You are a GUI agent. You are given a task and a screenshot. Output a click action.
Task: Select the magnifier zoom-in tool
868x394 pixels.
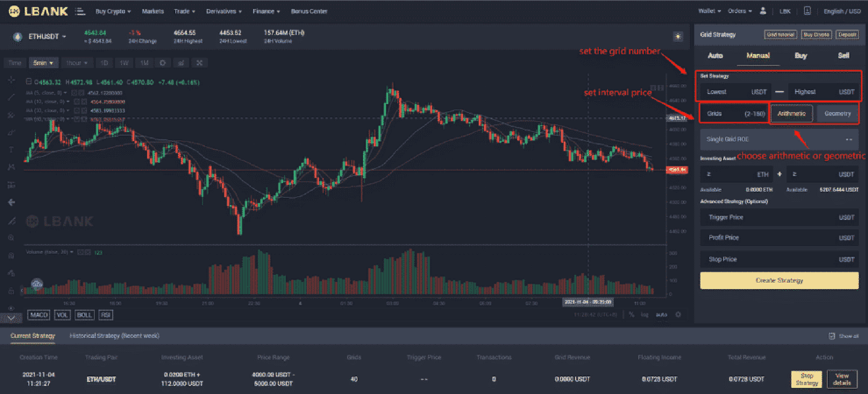point(10,237)
